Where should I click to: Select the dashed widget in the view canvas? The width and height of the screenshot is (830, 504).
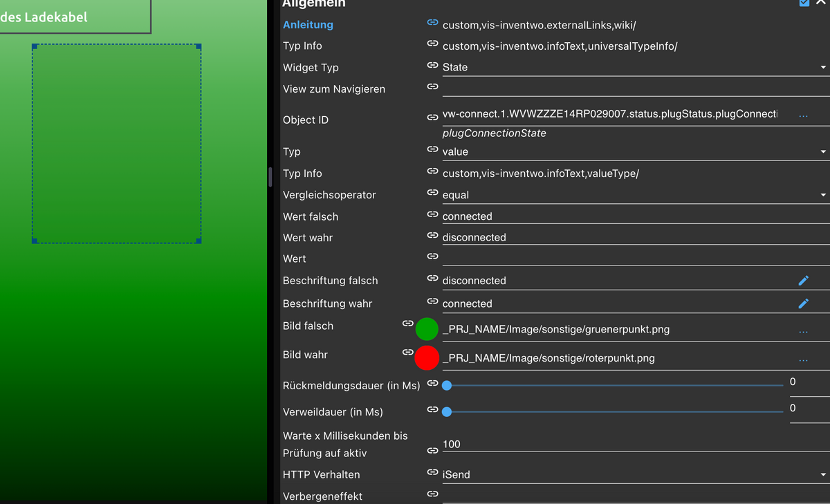[116, 144]
